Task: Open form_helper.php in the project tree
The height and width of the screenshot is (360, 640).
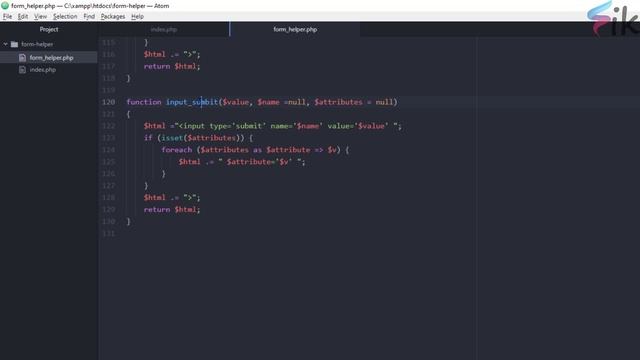Action: point(51,58)
